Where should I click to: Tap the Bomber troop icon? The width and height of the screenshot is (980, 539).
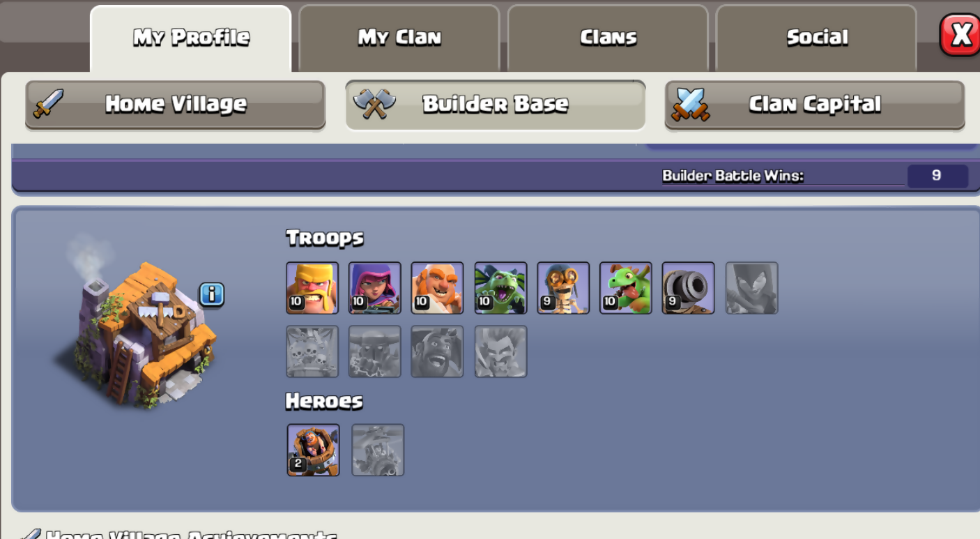tap(563, 288)
